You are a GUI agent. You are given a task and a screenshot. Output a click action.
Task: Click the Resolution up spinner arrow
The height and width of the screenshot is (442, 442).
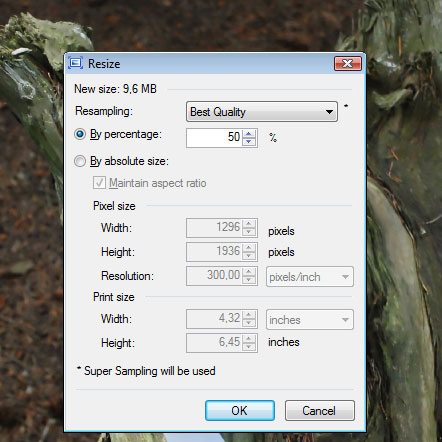click(x=249, y=272)
